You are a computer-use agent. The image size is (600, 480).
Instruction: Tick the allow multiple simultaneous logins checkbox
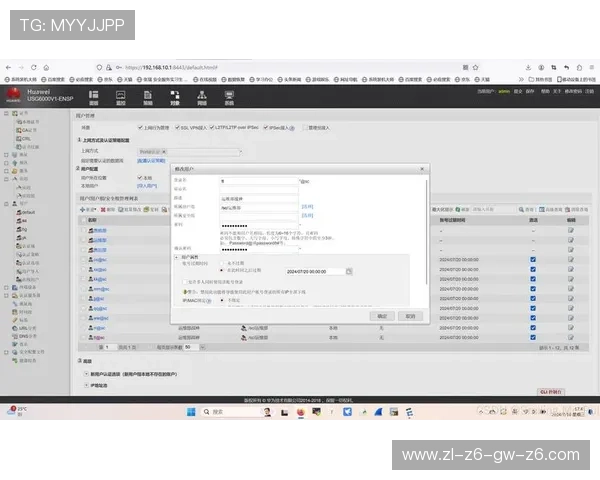coord(184,282)
